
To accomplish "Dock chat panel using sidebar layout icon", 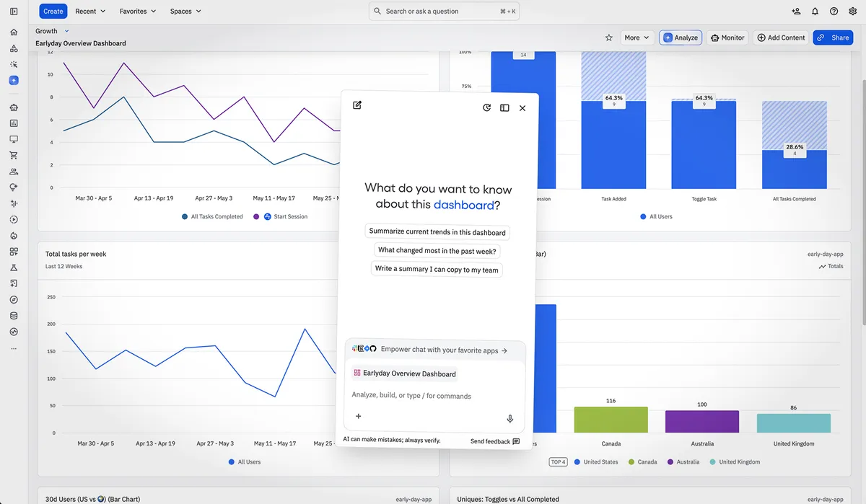I will click(x=504, y=107).
